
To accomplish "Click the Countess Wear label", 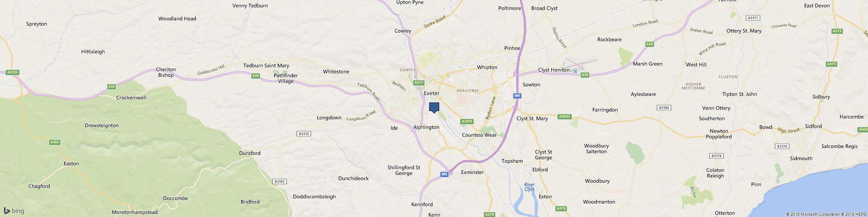I will (479, 135).
